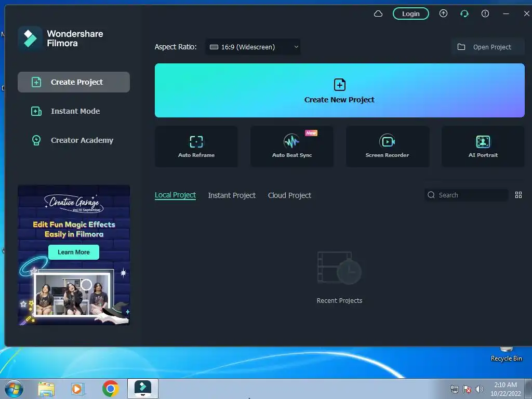Screen dimensions: 532x399
Task: Select the Recycle Bin desktop icon
Action: coord(506,354)
